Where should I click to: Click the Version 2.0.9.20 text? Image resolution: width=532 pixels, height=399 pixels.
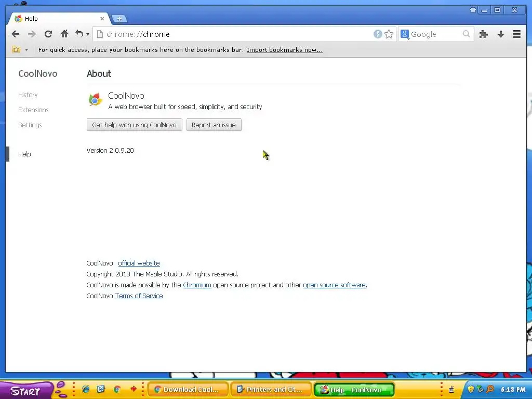coord(110,150)
